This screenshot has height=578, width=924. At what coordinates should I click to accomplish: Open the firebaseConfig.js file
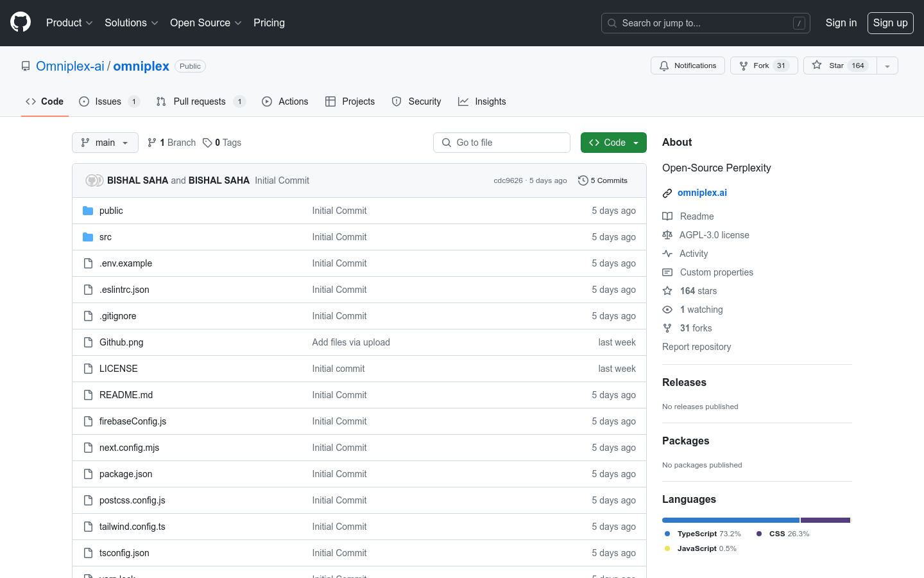pos(133,421)
